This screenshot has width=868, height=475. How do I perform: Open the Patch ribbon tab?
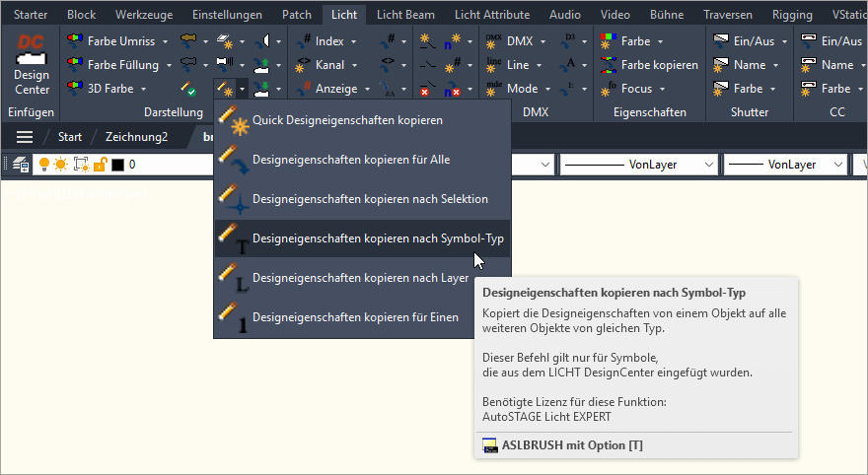click(297, 15)
